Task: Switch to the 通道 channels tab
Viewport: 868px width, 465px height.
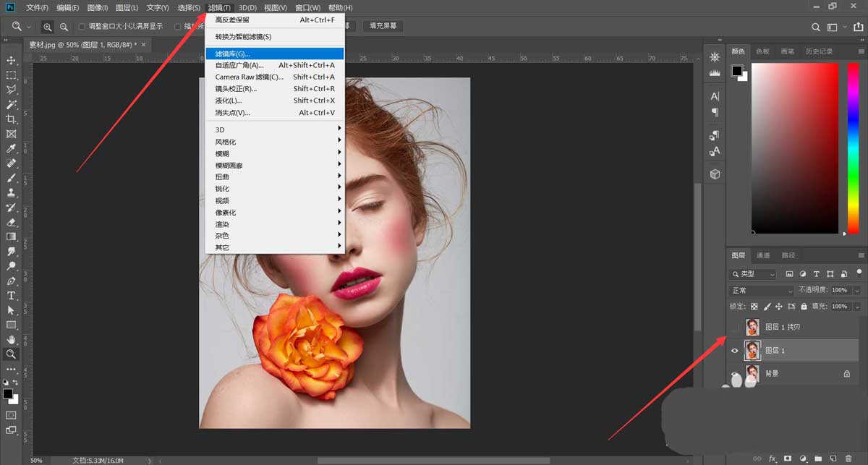Action: click(763, 255)
